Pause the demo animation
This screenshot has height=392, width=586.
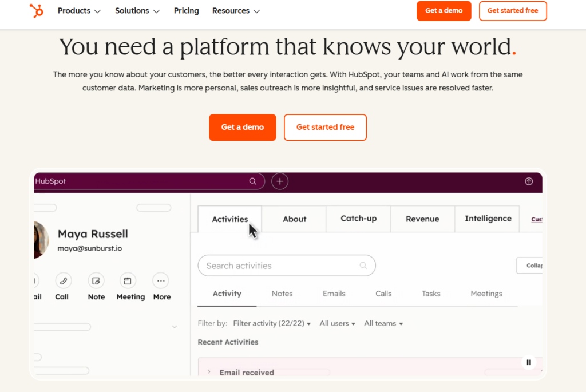click(529, 362)
